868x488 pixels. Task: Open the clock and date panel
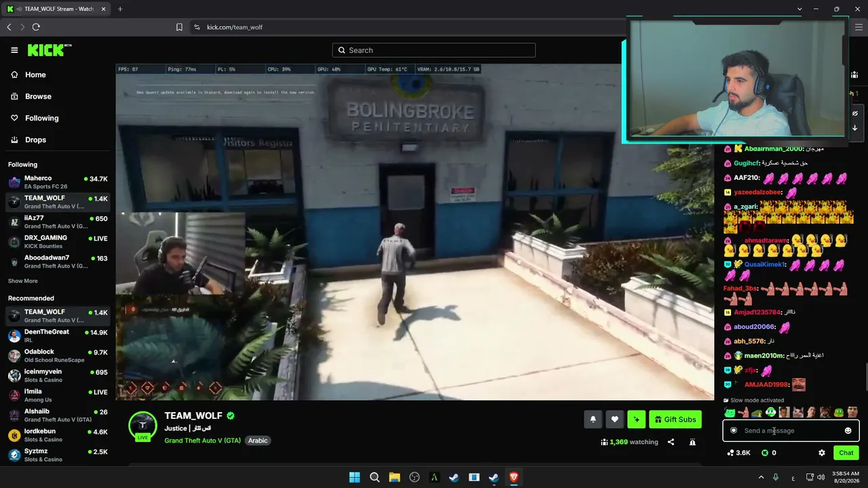click(848, 477)
